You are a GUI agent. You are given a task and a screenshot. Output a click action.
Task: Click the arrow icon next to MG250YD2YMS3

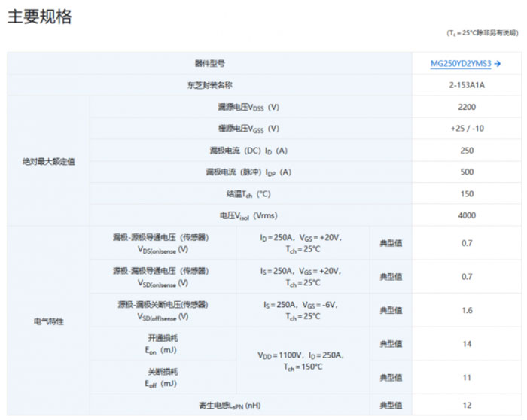tap(498, 64)
